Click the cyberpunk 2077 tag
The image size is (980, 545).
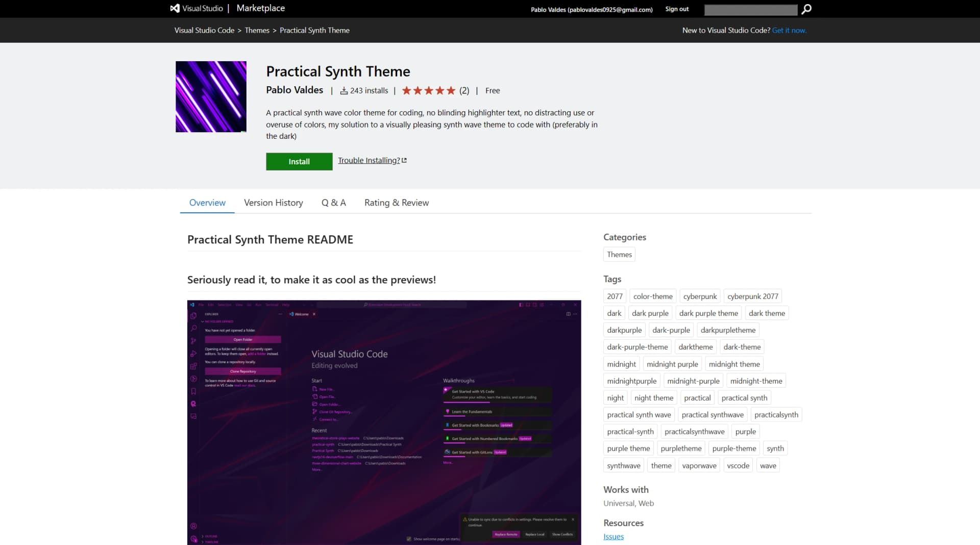[752, 296]
